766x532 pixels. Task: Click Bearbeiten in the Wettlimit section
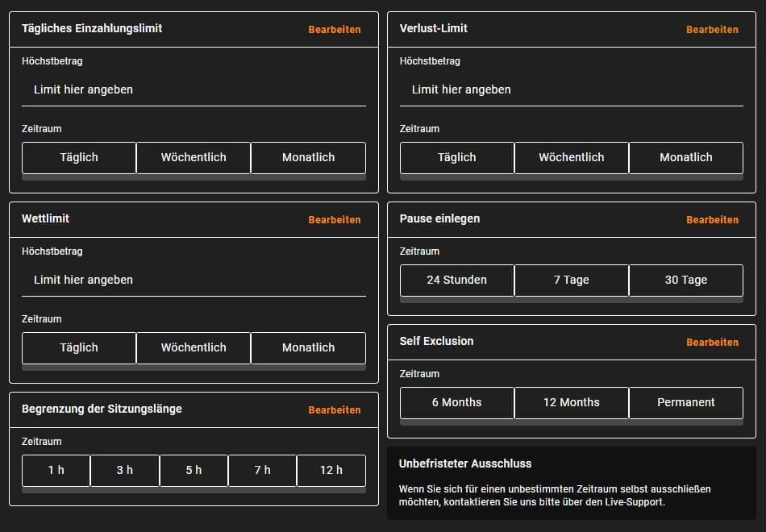click(x=335, y=219)
